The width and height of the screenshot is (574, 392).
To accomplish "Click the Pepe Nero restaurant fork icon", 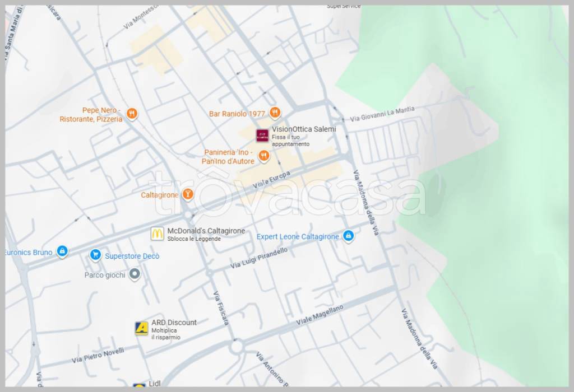I will 132,114.
